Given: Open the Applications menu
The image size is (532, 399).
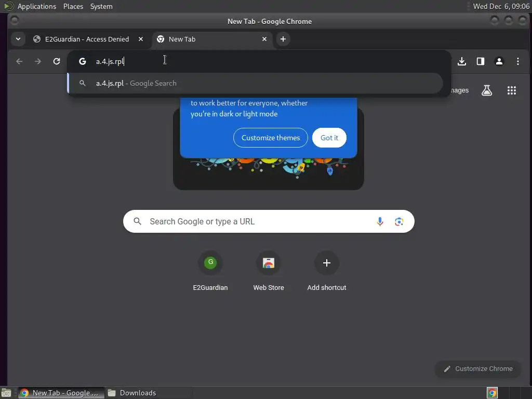Looking at the screenshot, I should pyautogui.click(x=37, y=6).
